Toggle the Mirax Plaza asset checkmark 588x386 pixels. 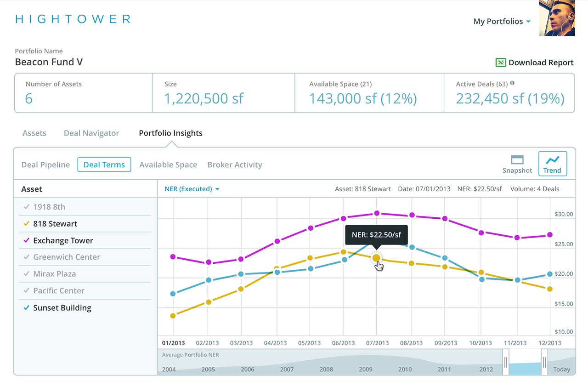pos(26,274)
